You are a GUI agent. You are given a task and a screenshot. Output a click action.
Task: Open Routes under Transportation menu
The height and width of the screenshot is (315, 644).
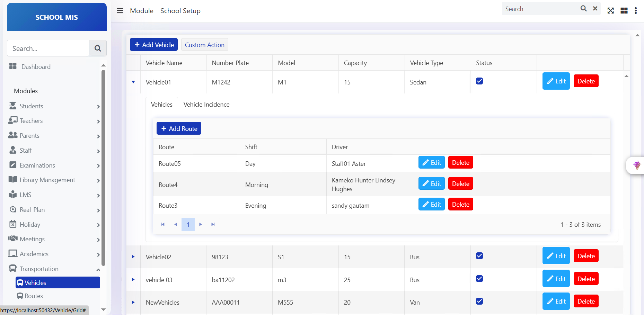point(34,296)
